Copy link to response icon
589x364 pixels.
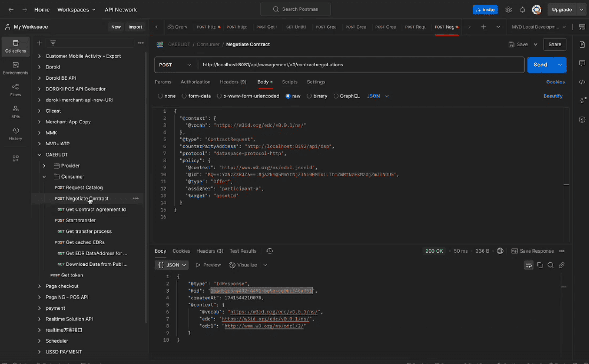pyautogui.click(x=562, y=265)
